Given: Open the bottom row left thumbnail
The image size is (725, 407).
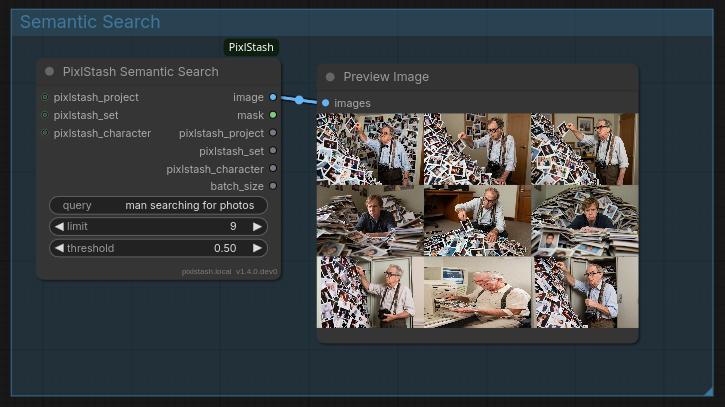Looking at the screenshot, I should [370, 292].
